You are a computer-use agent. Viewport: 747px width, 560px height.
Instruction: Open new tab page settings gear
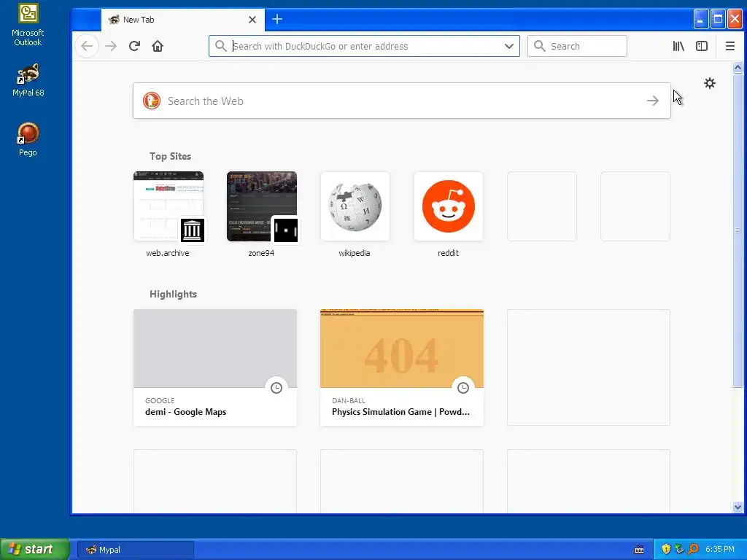(710, 83)
